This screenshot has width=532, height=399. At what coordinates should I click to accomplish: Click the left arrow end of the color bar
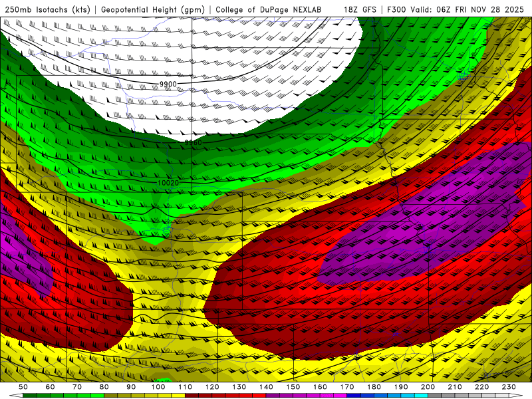point(16,395)
